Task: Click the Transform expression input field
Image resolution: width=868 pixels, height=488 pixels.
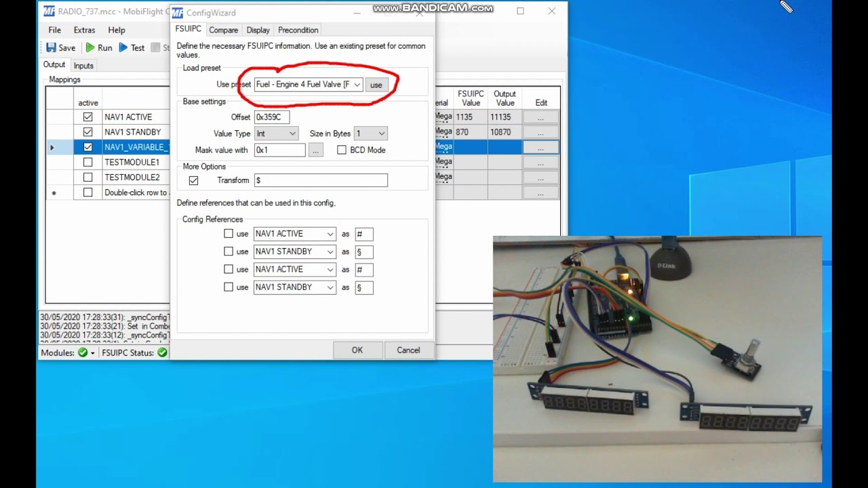Action: [321, 180]
